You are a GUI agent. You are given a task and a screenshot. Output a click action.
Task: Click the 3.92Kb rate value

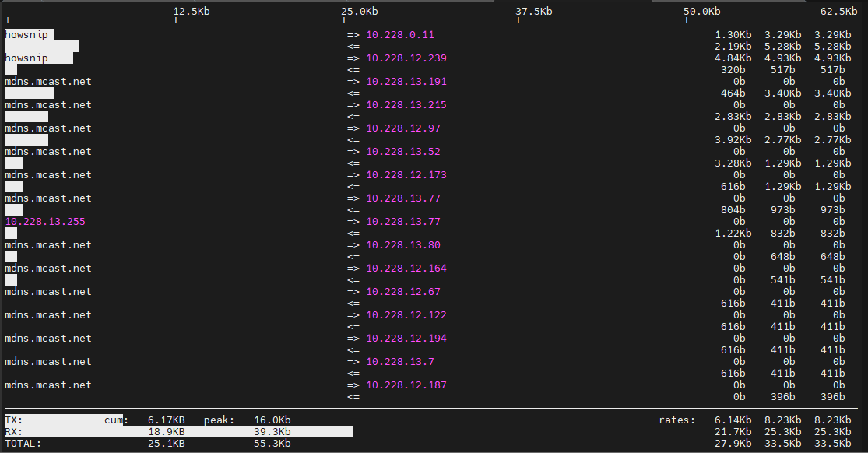point(733,139)
